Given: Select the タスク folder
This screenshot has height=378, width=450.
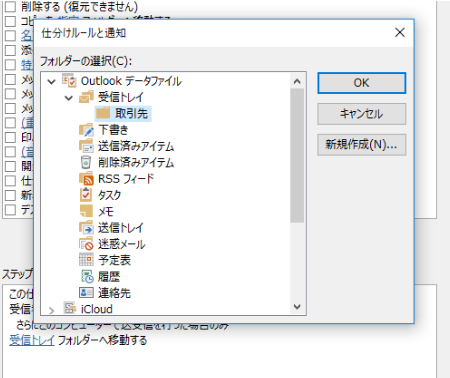Looking at the screenshot, I should [x=109, y=195].
